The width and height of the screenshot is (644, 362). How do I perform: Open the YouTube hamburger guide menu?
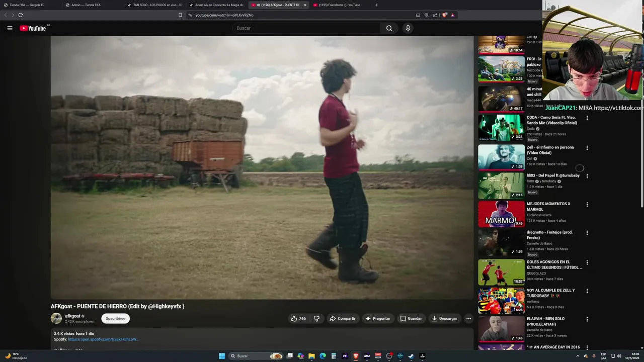(x=10, y=28)
